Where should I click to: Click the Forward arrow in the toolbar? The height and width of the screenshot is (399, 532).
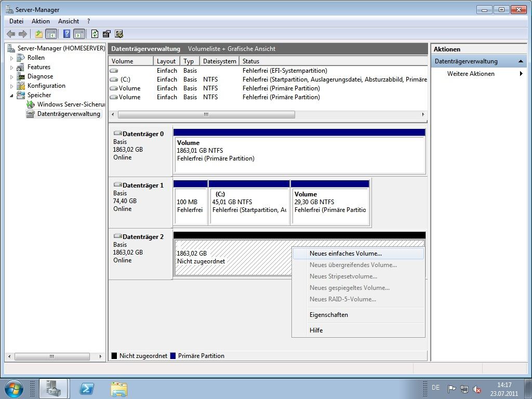point(23,34)
